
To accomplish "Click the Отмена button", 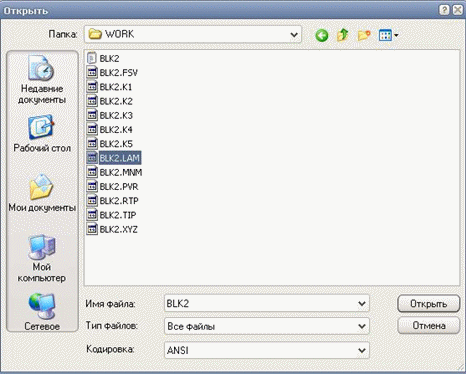I will [x=428, y=325].
